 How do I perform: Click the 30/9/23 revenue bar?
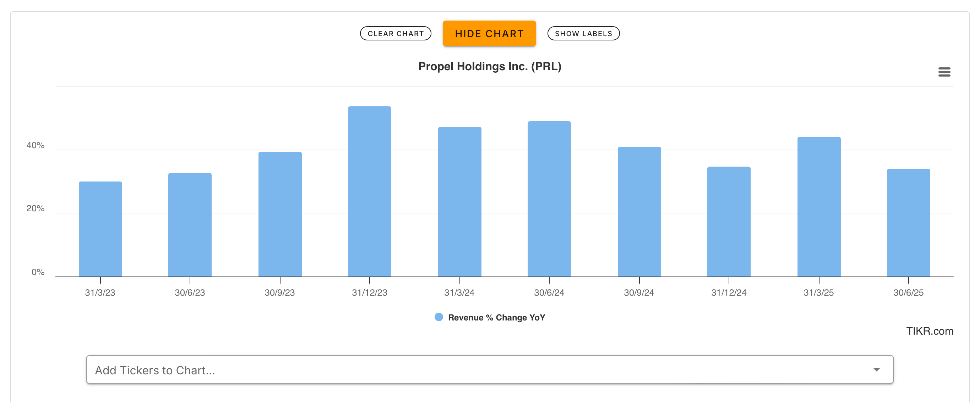pyautogui.click(x=280, y=214)
